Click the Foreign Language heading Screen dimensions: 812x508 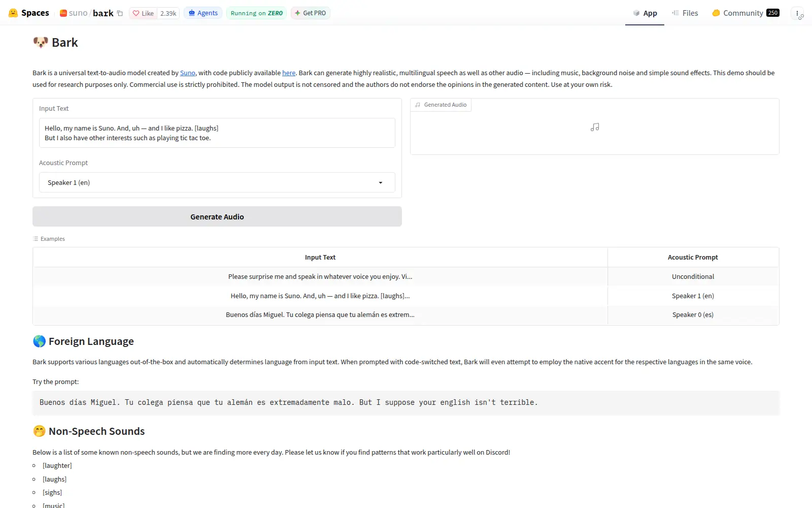tap(83, 341)
